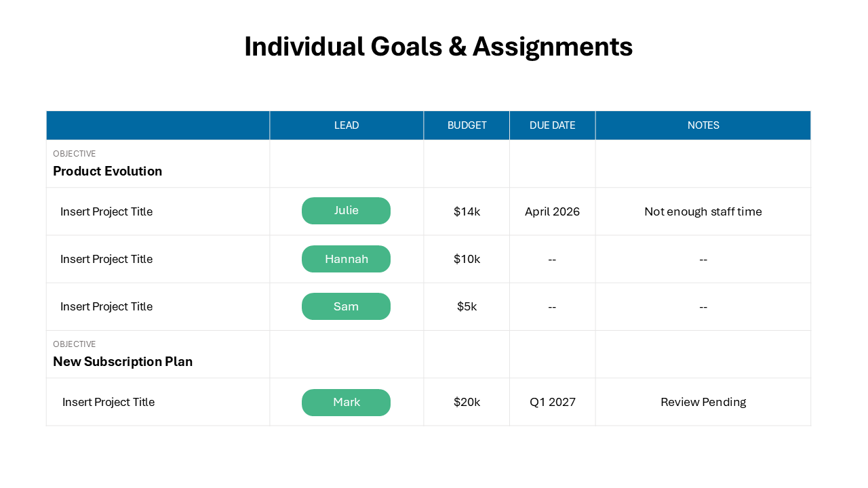Image resolution: width=868 pixels, height=488 pixels.
Task: Click the green Hannah lead pill
Action: click(346, 259)
